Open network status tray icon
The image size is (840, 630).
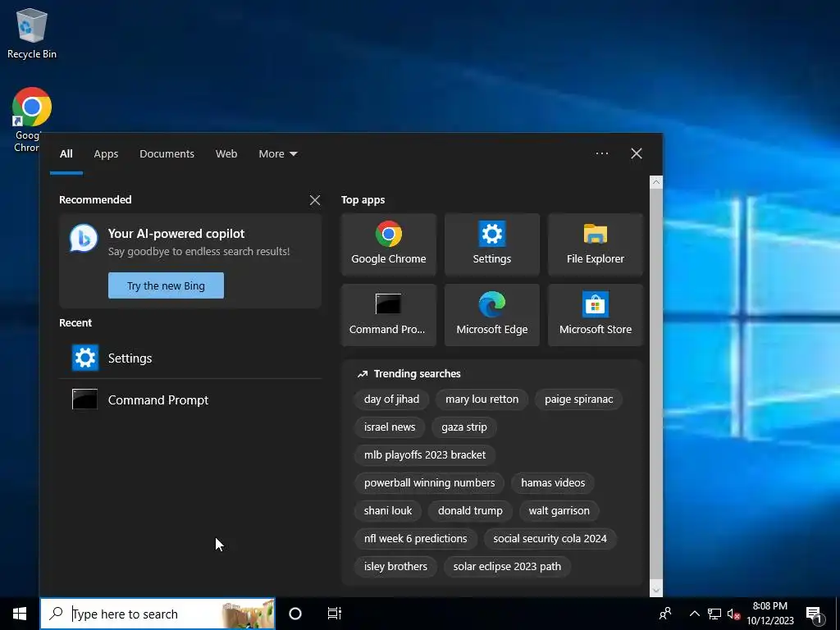714,614
